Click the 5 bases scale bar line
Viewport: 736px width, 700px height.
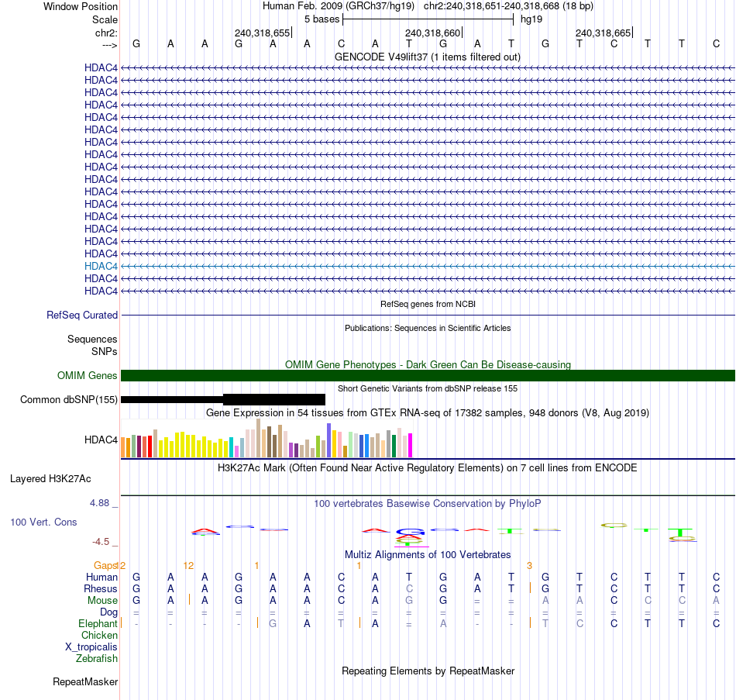pos(428,19)
